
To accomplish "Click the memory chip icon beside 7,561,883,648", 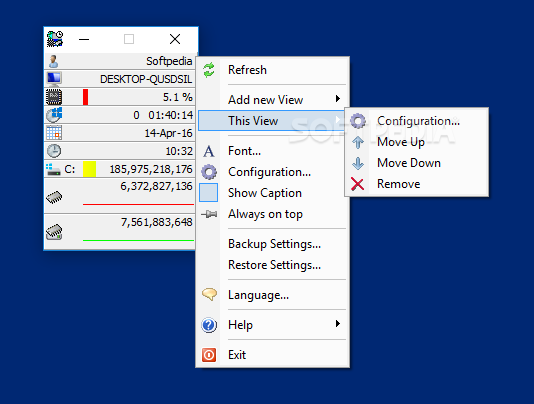I will pyautogui.click(x=54, y=232).
